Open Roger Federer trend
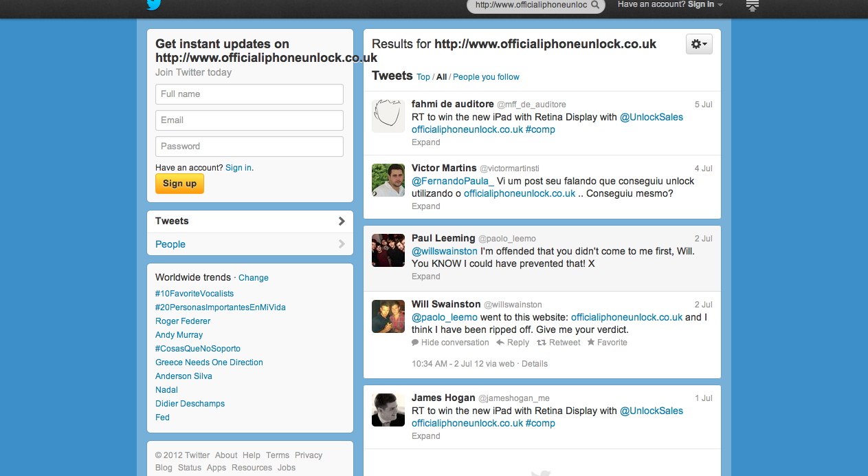 coord(183,321)
